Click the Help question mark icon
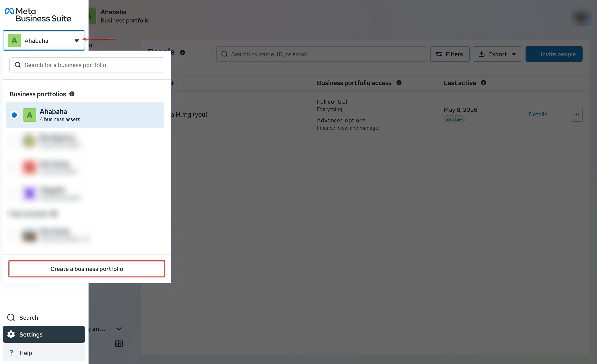Screen dimensions: 597x364 (x=11, y=353)
